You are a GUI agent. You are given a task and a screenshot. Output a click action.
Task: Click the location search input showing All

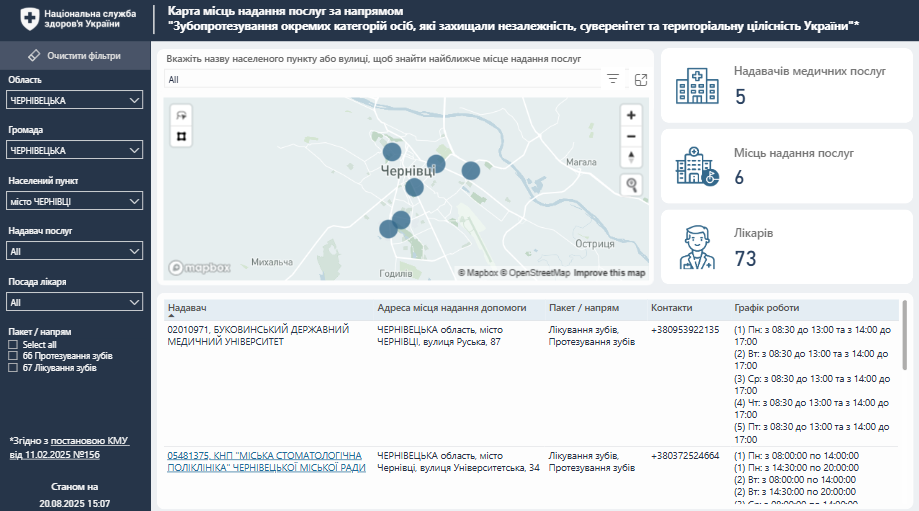382,79
